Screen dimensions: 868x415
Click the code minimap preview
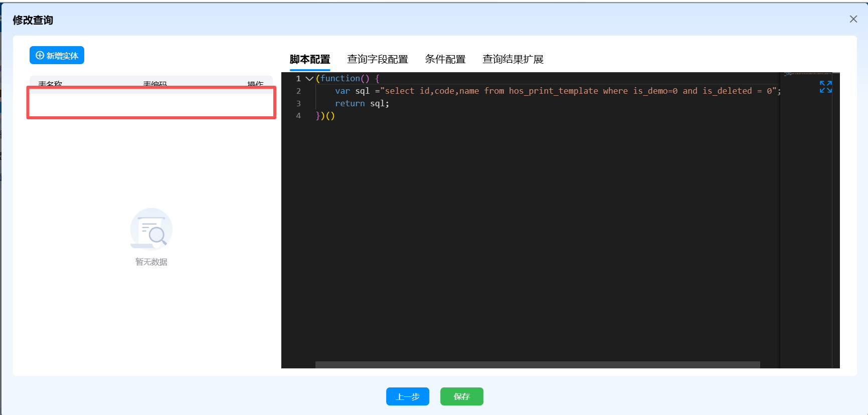pyautogui.click(x=807, y=74)
